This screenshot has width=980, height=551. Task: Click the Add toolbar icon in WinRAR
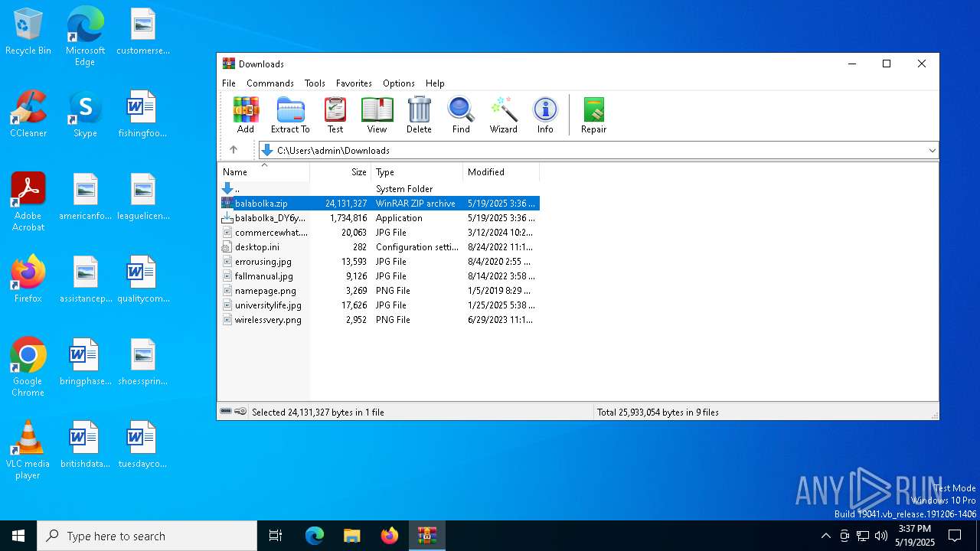[246, 116]
